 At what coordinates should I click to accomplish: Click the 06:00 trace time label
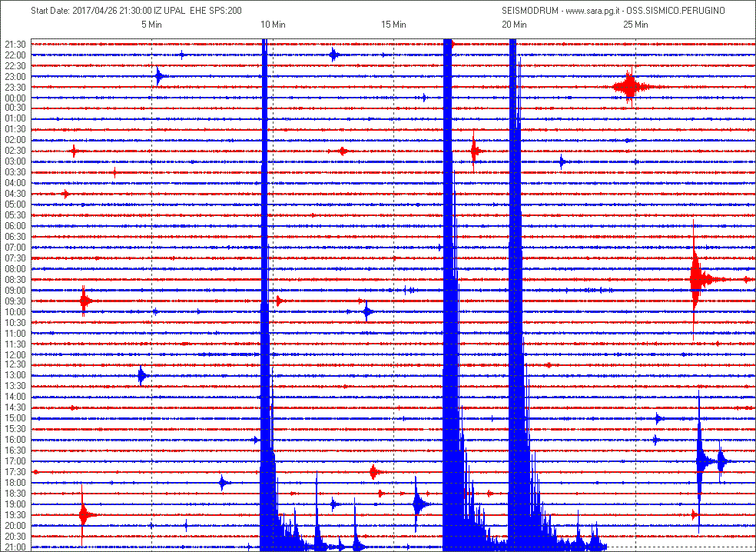(15, 226)
